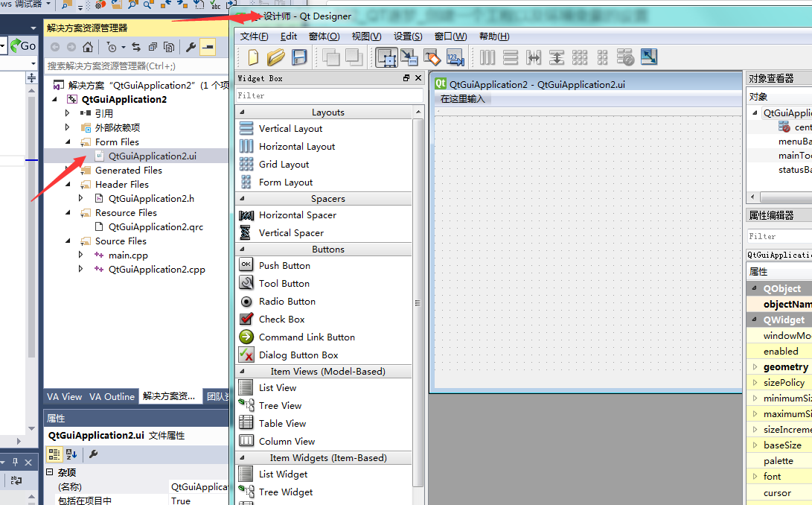Click the Save disk icon in Qt Designer
The height and width of the screenshot is (505, 812).
click(299, 57)
